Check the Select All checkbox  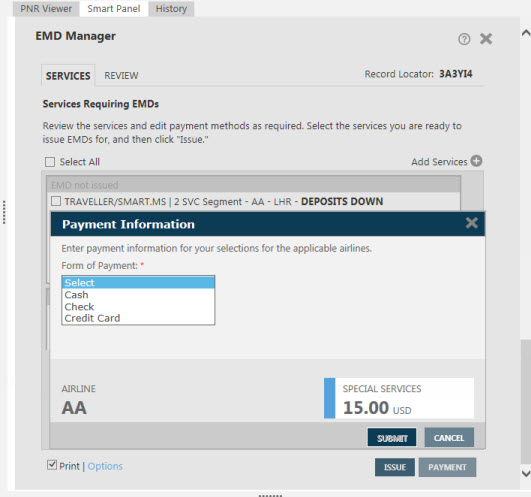(x=50, y=162)
